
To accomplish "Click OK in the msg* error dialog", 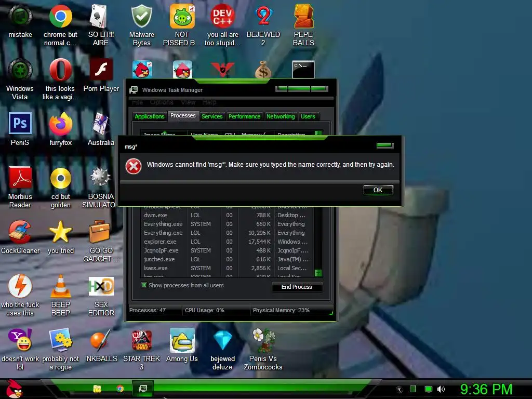I will (378, 190).
